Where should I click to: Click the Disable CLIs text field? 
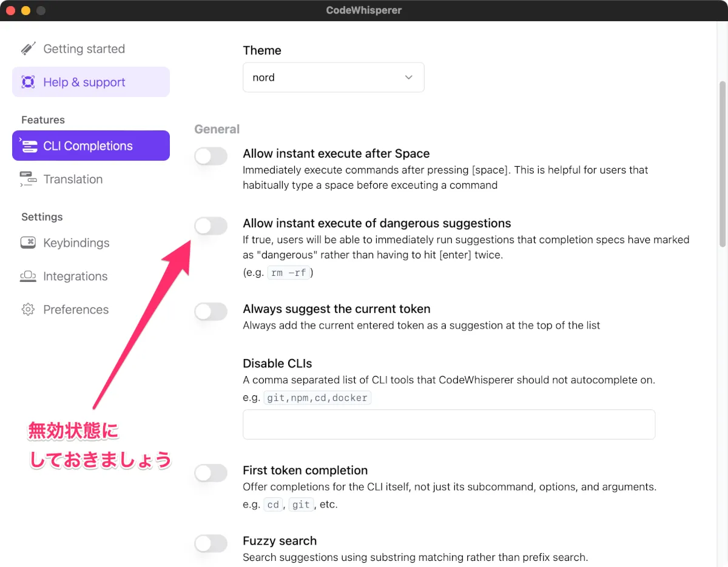pos(449,424)
